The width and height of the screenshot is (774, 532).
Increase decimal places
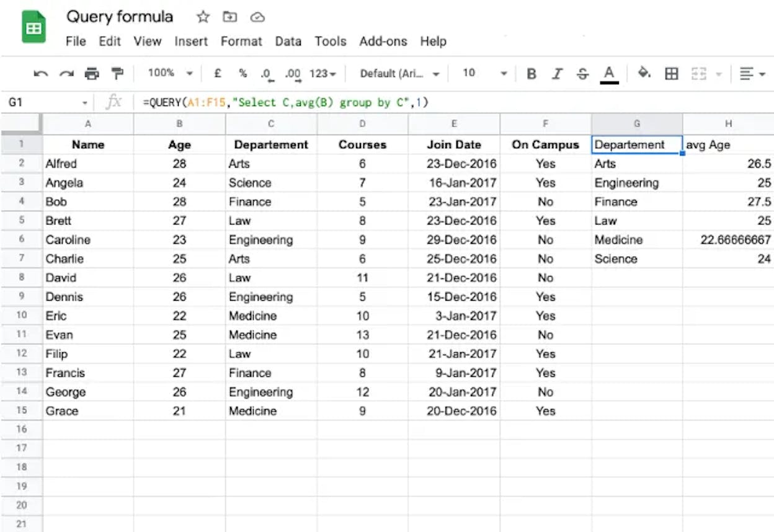pyautogui.click(x=293, y=74)
